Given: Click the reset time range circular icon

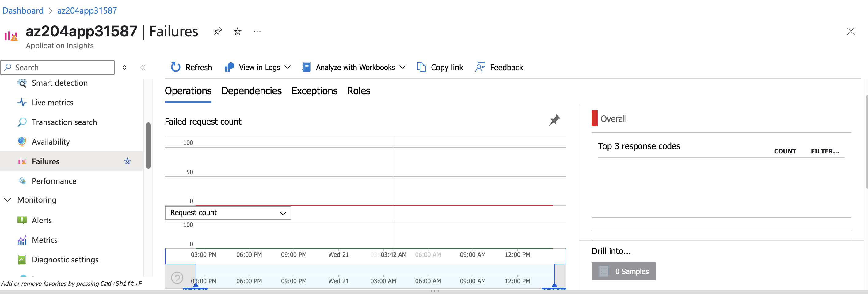Looking at the screenshot, I should click(x=177, y=278).
